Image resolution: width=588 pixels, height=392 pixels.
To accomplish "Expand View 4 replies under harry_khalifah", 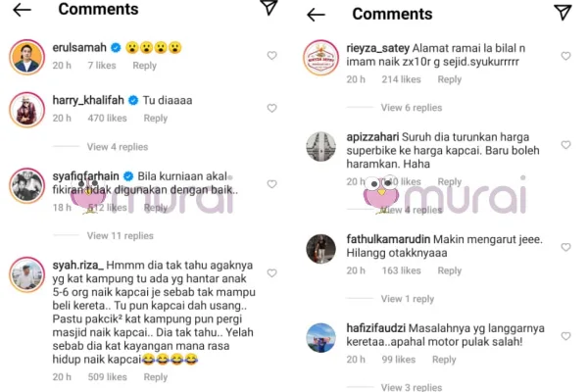I will tap(118, 147).
